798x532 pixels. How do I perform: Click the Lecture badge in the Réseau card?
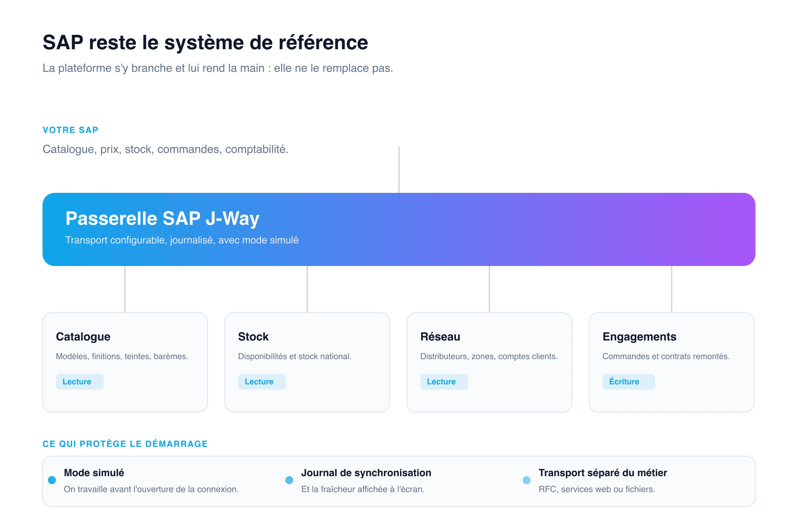(x=444, y=382)
